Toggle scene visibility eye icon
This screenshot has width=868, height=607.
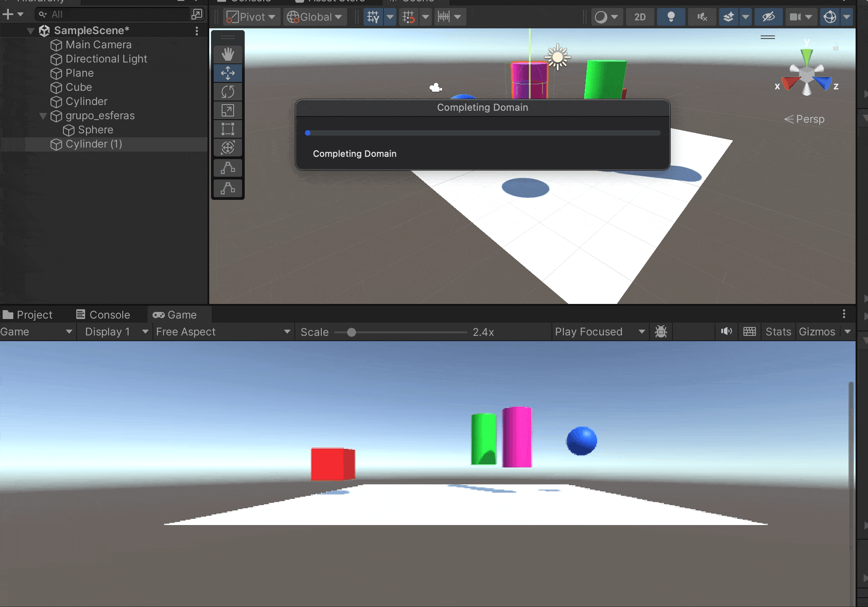768,17
